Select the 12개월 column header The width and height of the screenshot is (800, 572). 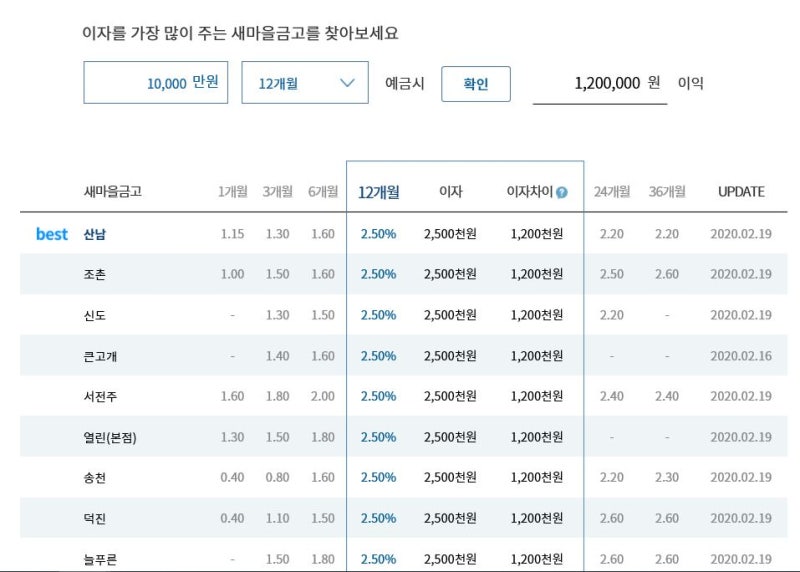point(379,192)
